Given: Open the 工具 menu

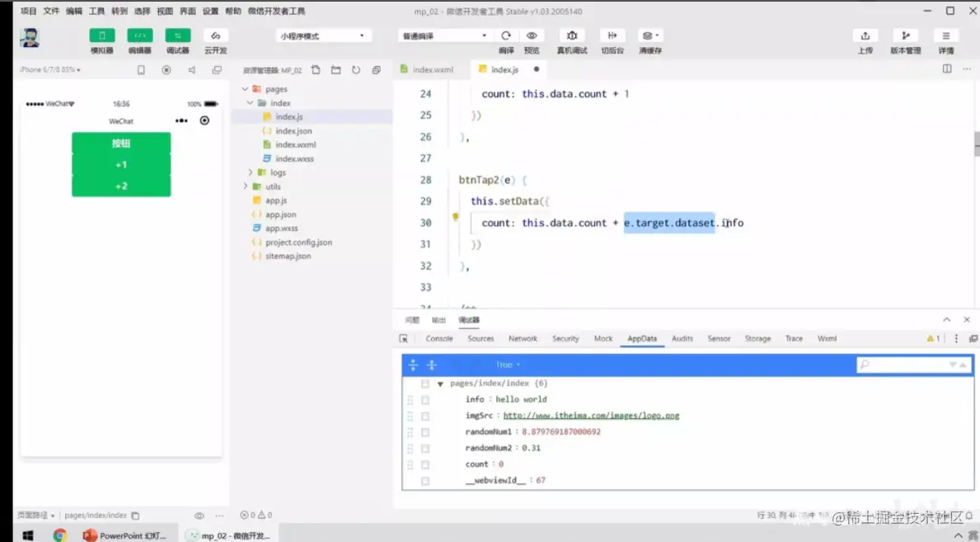Looking at the screenshot, I should point(97,11).
